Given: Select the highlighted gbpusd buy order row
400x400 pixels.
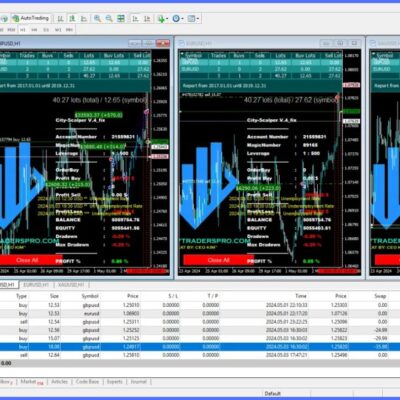Looking at the screenshot, I should (200, 347).
